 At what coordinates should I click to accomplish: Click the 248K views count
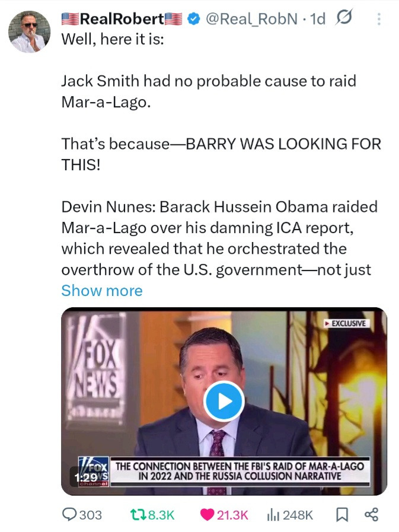coord(298,515)
